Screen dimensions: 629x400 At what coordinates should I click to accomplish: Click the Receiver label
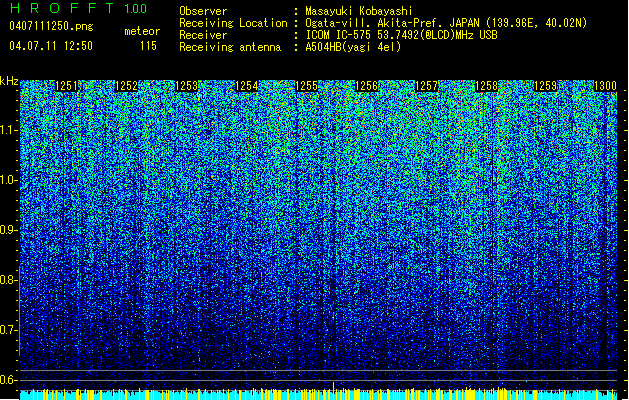click(x=203, y=35)
